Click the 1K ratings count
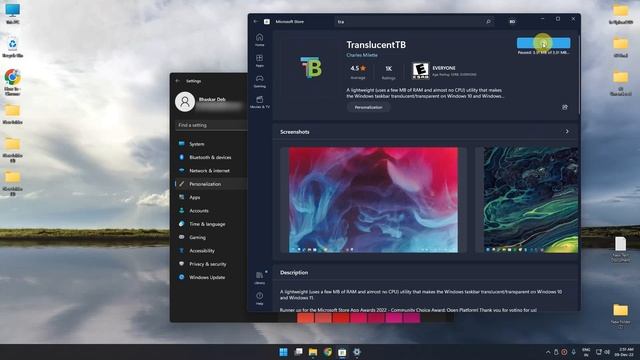 click(x=389, y=72)
